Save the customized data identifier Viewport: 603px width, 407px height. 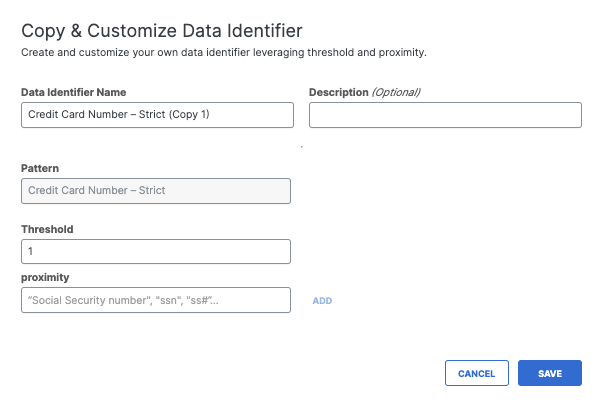pos(549,373)
